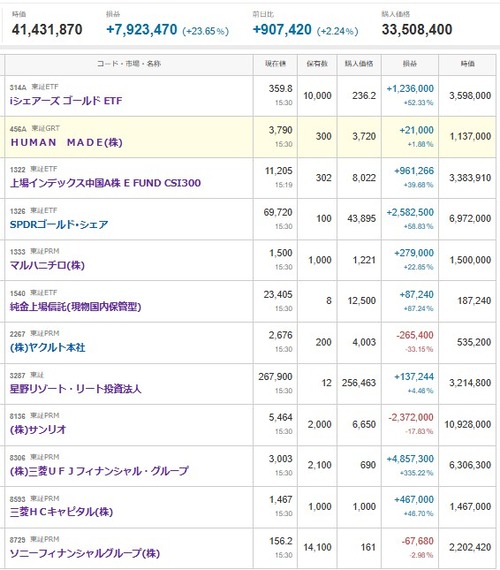This screenshot has width=500, height=570.
Task: Click profit value +21,000
Action: click(417, 130)
